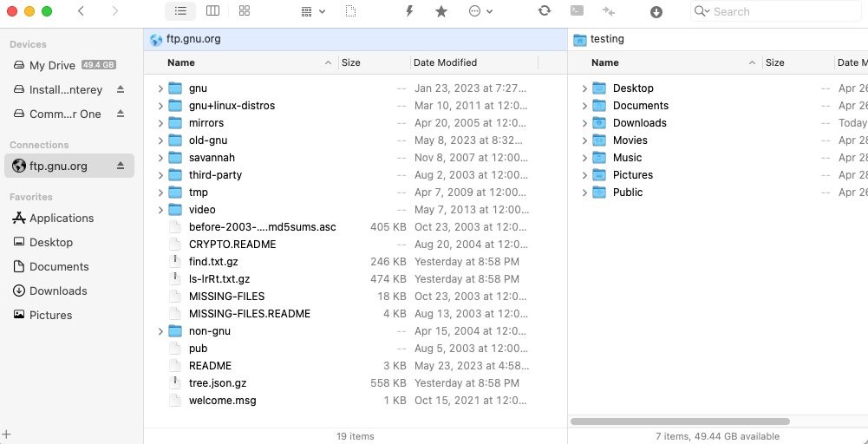The width and height of the screenshot is (868, 444).
Task: Expand the Desktop folder in testing pane
Action: (584, 88)
